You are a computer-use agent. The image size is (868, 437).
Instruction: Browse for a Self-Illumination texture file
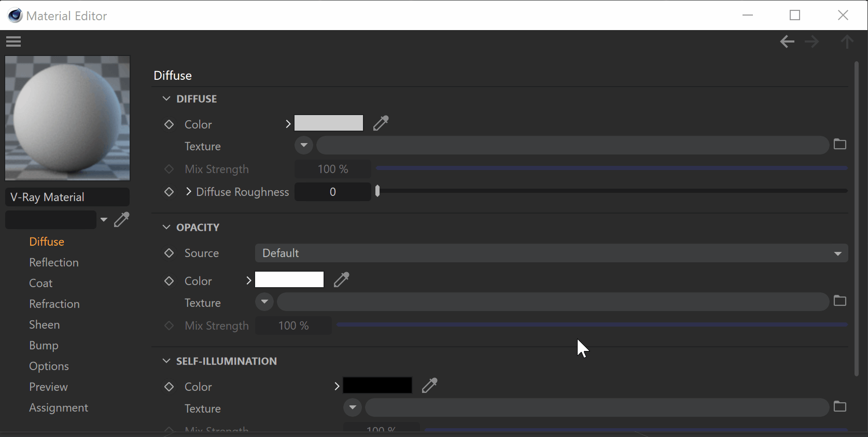click(840, 406)
